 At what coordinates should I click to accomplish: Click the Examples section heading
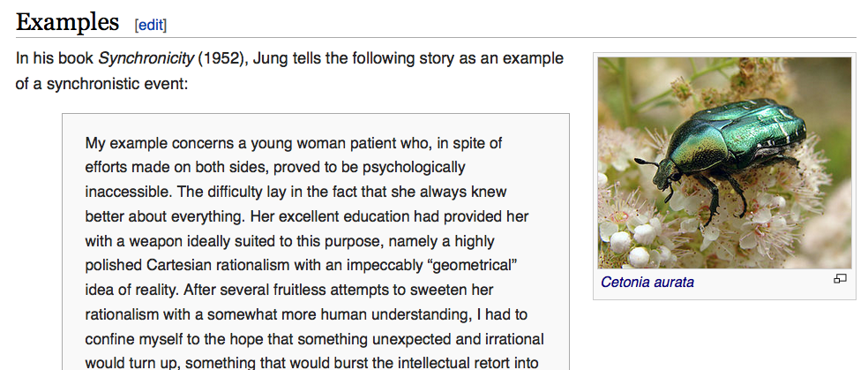[68, 22]
